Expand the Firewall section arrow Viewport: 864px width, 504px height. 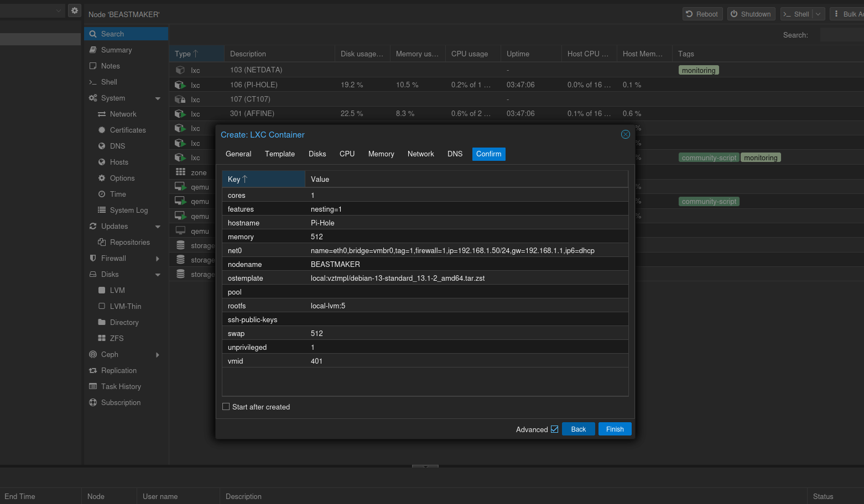coord(158,259)
